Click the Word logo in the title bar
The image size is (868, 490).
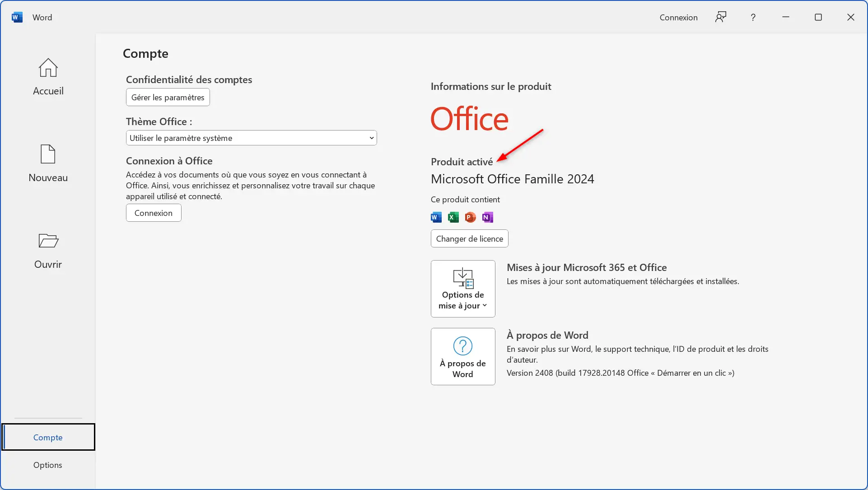17,17
